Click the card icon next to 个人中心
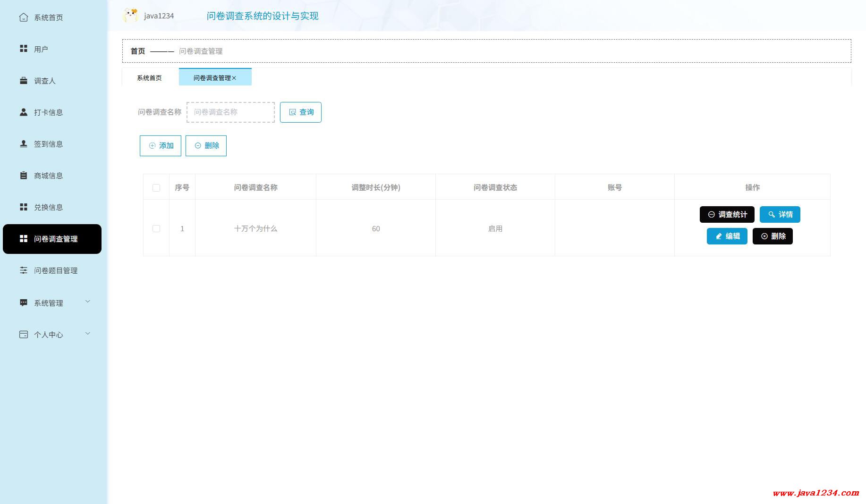The height and width of the screenshot is (504, 866). pos(24,334)
